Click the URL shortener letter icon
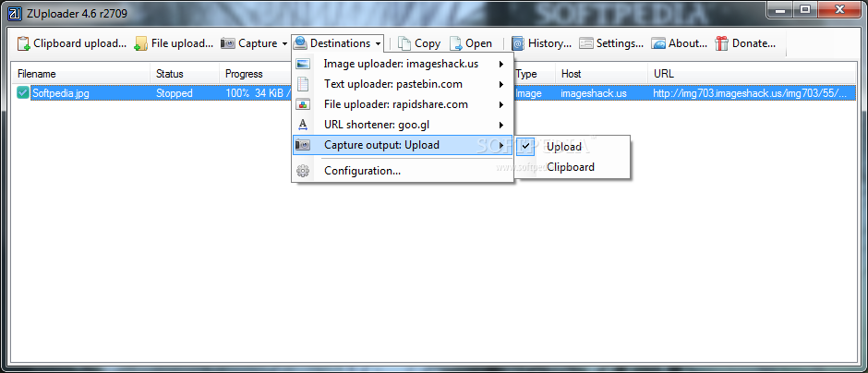 tap(302, 125)
